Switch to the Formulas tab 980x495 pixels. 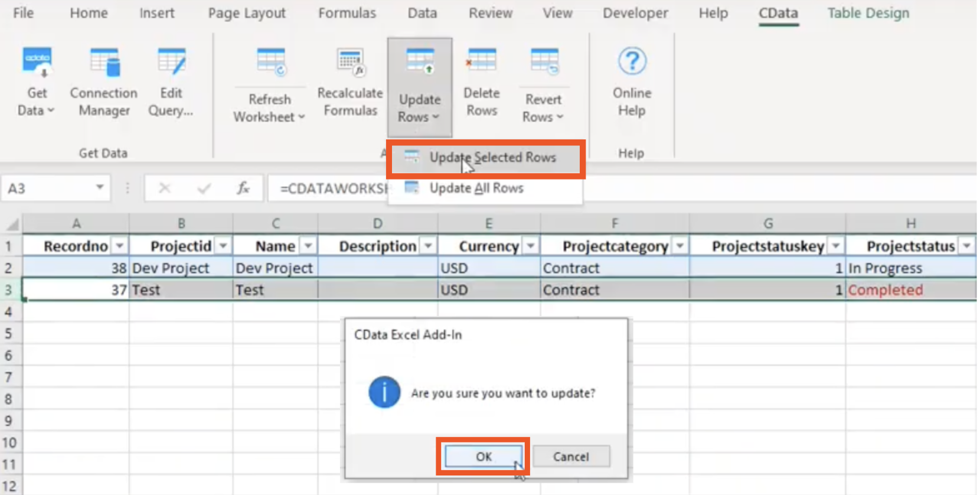(x=347, y=13)
